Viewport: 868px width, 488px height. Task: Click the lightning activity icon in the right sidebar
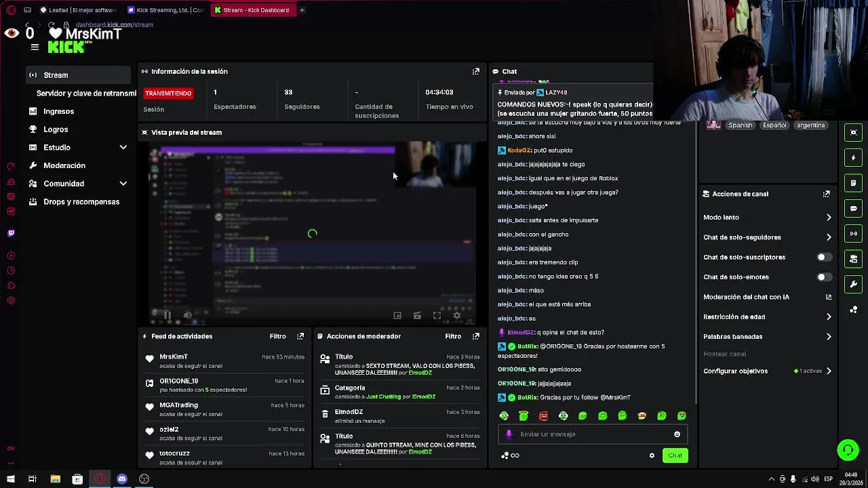tap(854, 158)
